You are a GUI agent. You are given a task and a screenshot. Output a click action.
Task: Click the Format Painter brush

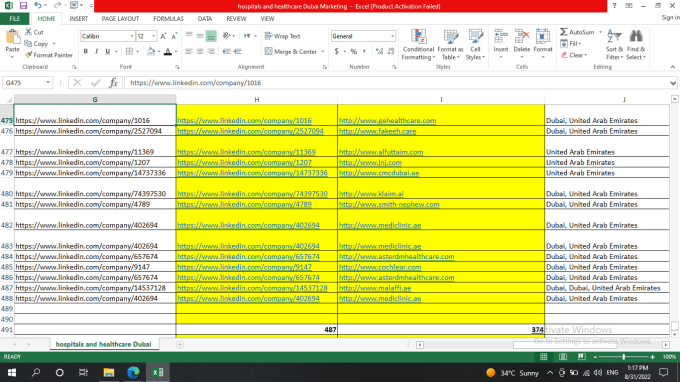pos(29,55)
